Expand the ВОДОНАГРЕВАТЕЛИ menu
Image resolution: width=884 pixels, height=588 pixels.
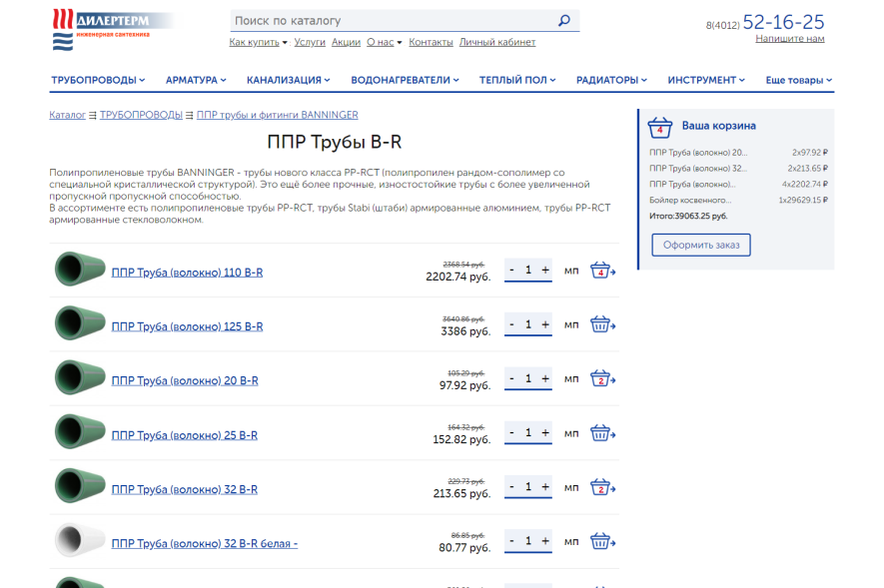[x=405, y=80]
